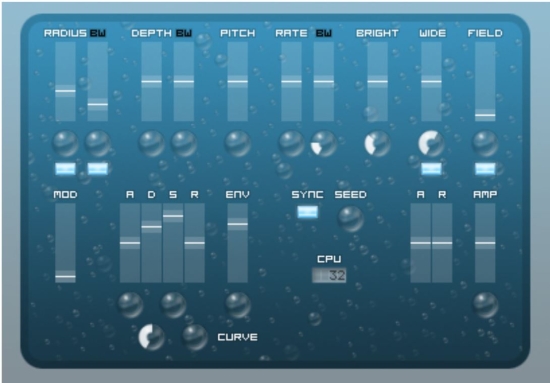The width and height of the screenshot is (550, 383).
Task: Click the PITCH slider
Action: click(x=237, y=81)
